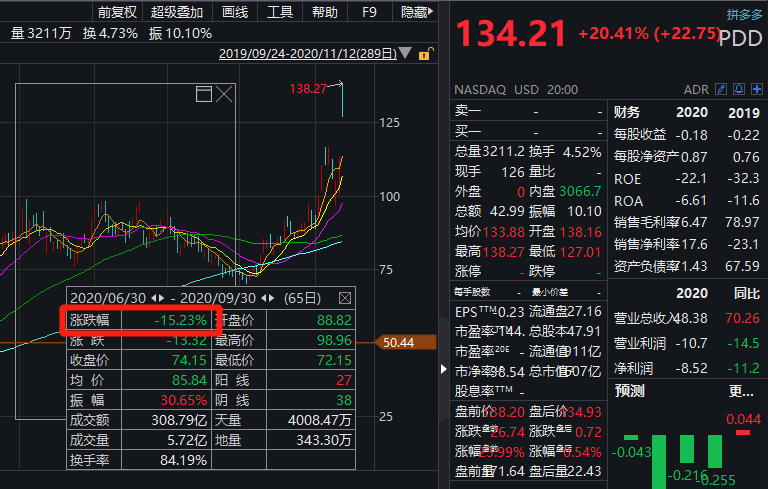The image size is (768, 489).
Task: Click the 开盘 value 138.16
Action: pyautogui.click(x=581, y=232)
